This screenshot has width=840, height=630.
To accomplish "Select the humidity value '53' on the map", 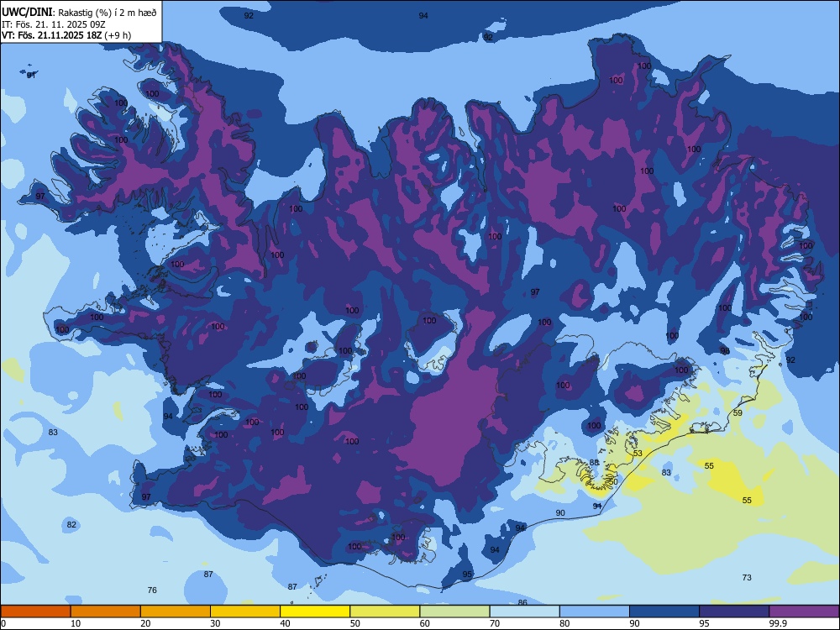I will 638,454.
